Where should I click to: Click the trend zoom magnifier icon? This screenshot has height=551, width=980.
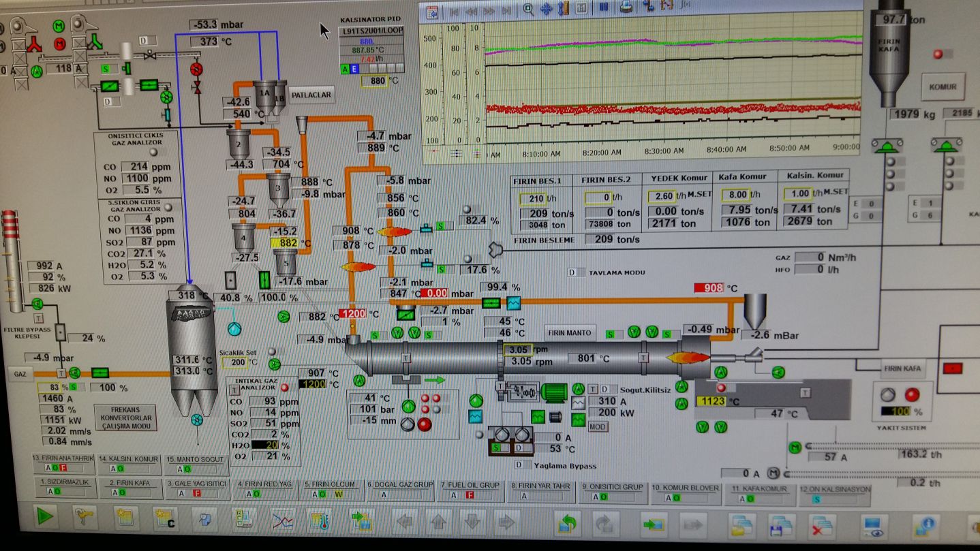[529, 9]
